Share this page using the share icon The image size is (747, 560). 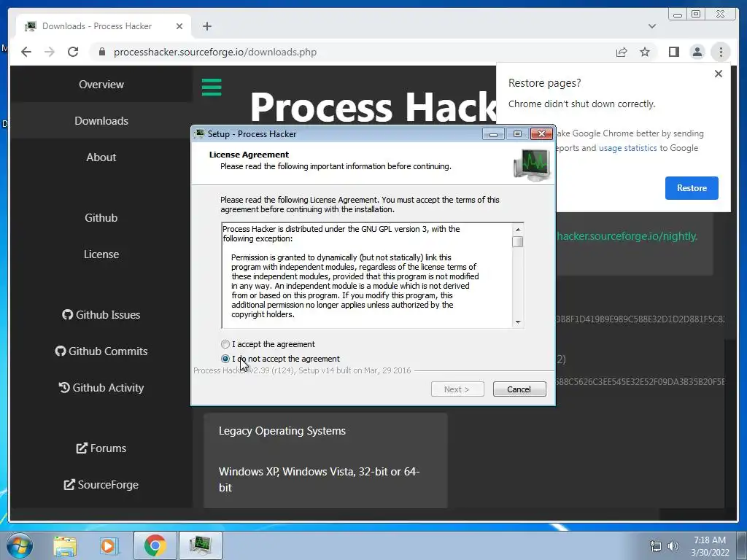pos(622,52)
